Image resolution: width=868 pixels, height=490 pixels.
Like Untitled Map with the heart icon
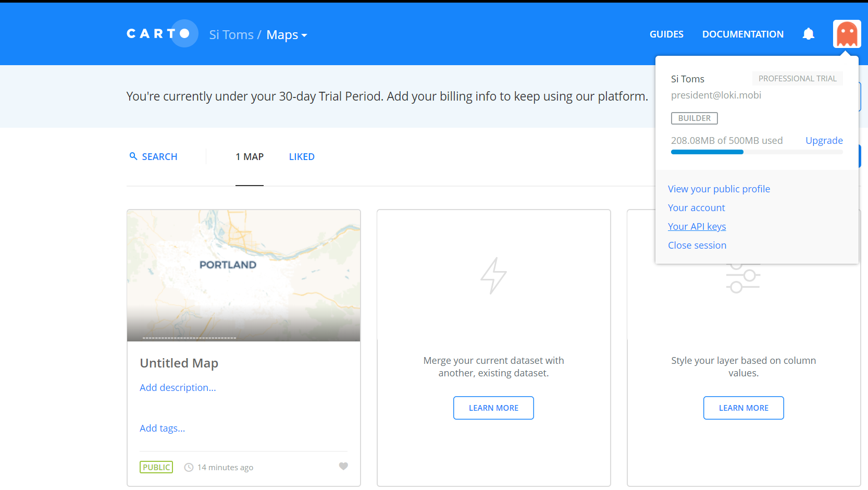click(343, 467)
